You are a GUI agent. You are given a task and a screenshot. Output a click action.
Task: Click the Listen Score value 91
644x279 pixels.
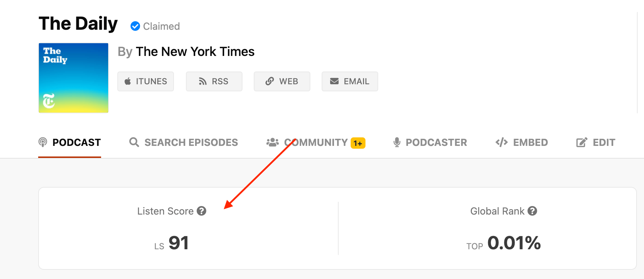coord(178,243)
